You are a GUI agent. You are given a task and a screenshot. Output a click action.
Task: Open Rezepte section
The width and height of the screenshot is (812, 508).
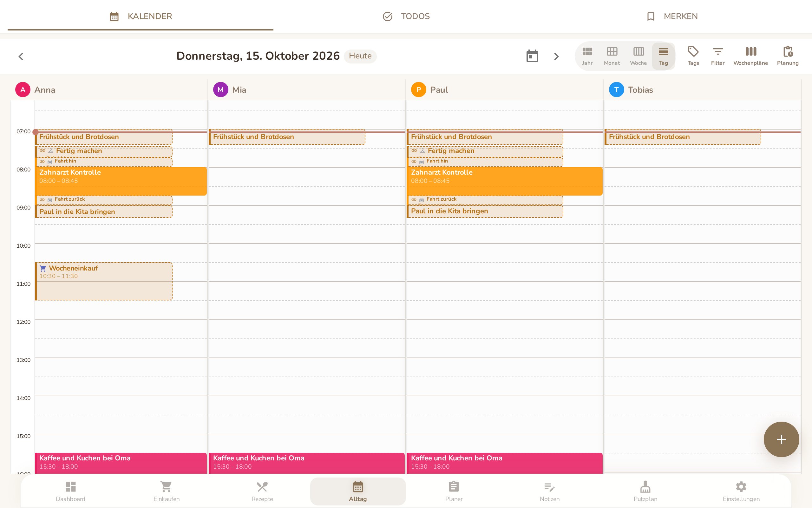[262, 491]
